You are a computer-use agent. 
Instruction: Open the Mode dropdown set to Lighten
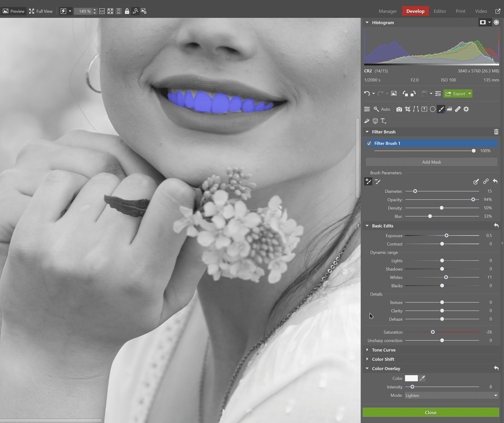(452, 395)
